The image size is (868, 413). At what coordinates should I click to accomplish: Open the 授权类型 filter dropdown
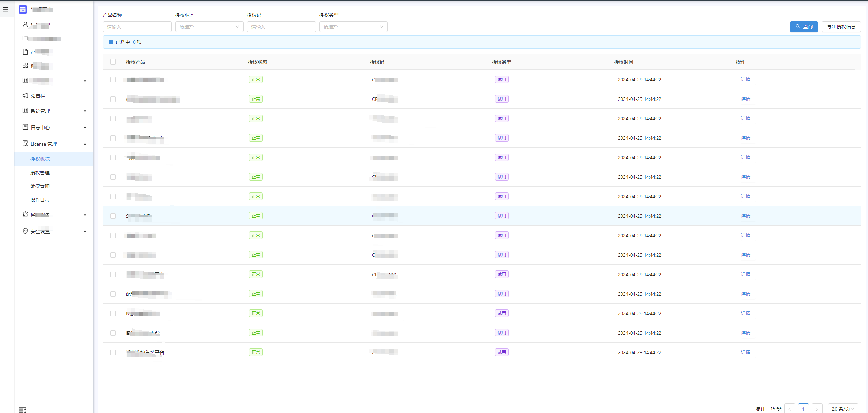coord(353,27)
